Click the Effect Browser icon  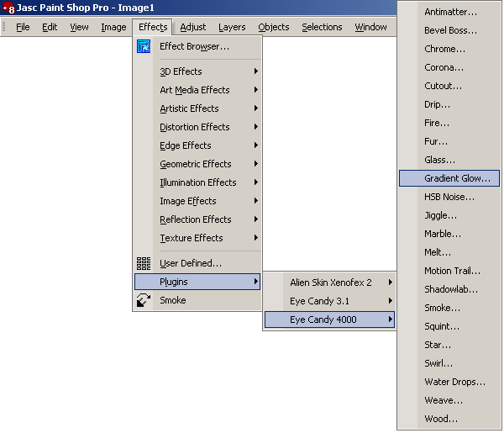(144, 47)
